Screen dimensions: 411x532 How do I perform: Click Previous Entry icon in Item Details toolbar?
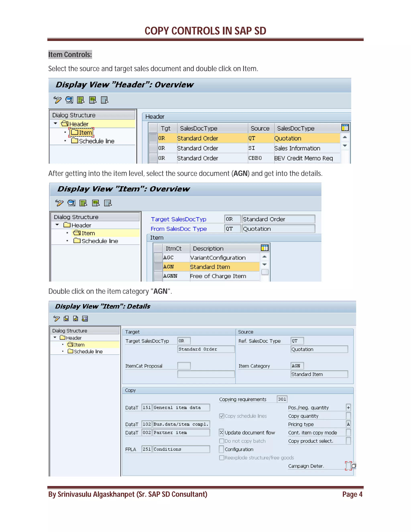[x=66, y=318]
